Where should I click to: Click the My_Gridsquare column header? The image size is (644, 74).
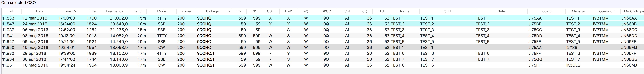632,11
